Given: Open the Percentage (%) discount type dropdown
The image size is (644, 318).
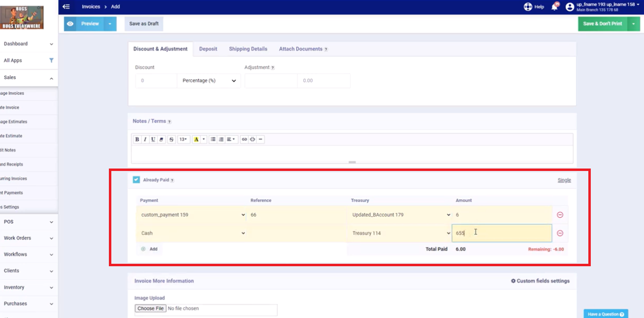Looking at the screenshot, I should (x=209, y=81).
